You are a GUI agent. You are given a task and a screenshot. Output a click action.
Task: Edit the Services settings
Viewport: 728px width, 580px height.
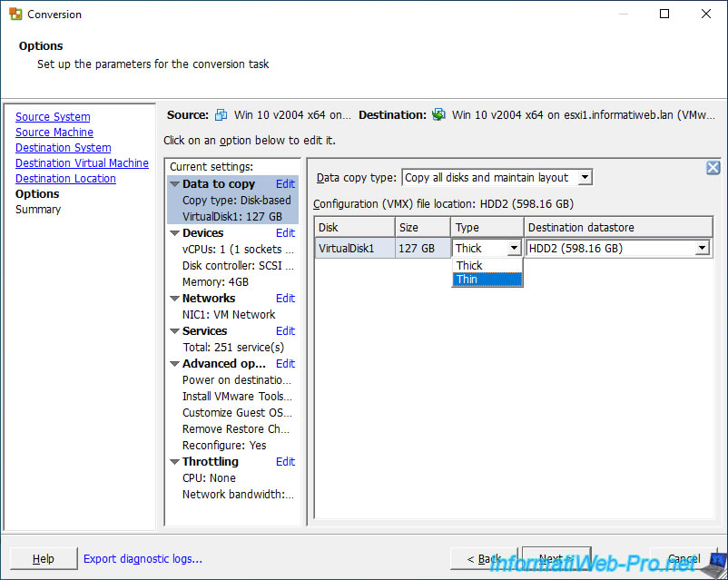pos(285,331)
